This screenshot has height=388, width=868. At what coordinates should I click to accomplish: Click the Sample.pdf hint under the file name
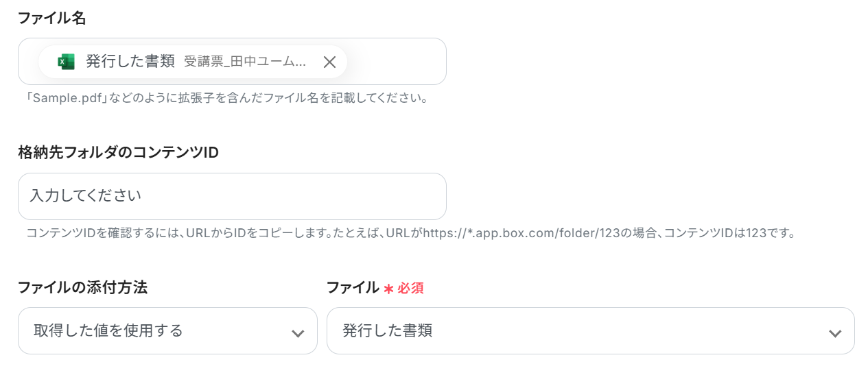(x=226, y=98)
